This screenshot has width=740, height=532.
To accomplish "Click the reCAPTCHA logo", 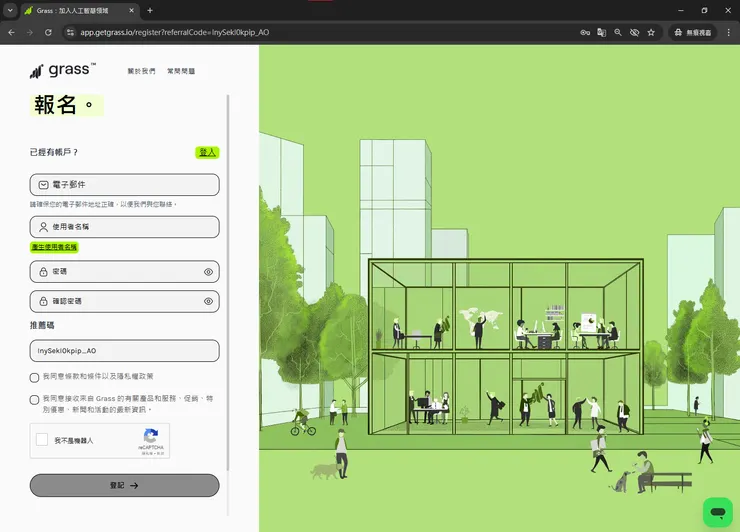I will click(x=151, y=435).
